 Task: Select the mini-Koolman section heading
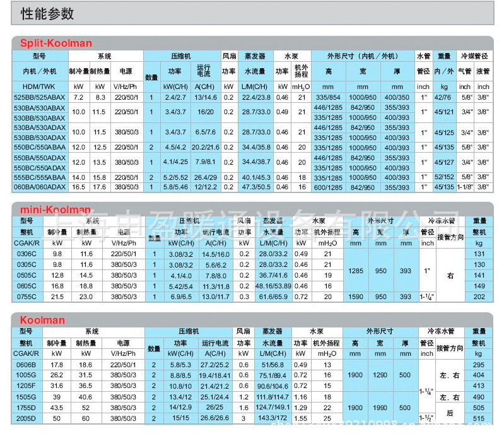[x=56, y=209]
